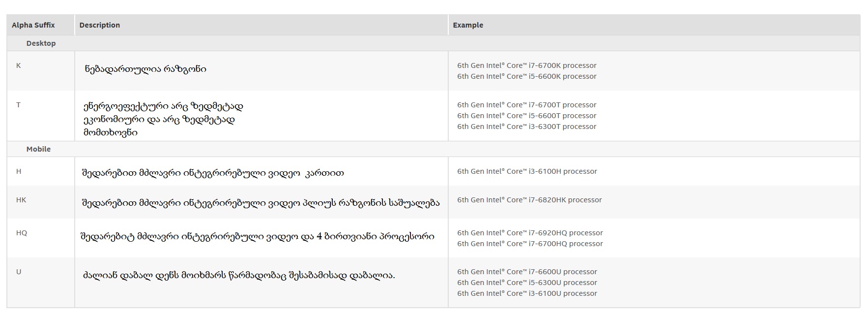
Task: Click Core i3-6100U processor example
Action: [527, 293]
